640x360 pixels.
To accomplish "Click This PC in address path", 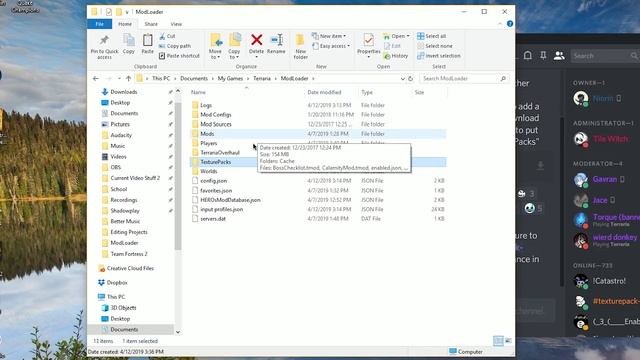I will 161,78.
